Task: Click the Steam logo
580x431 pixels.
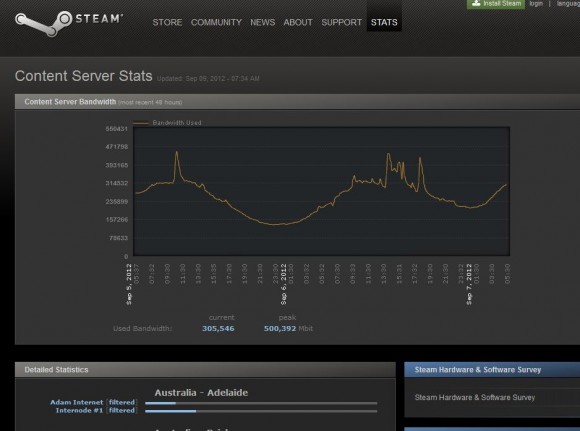Action: click(x=69, y=23)
